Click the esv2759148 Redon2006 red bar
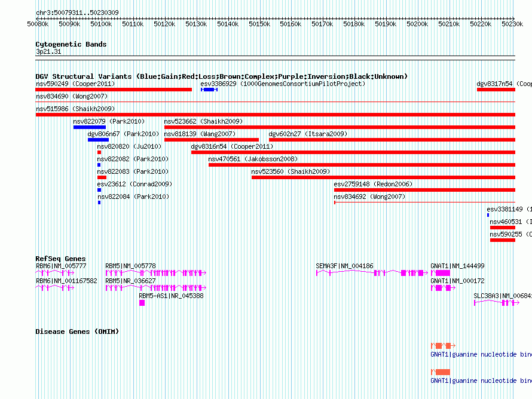The width and height of the screenshot is (532, 399). (424, 190)
